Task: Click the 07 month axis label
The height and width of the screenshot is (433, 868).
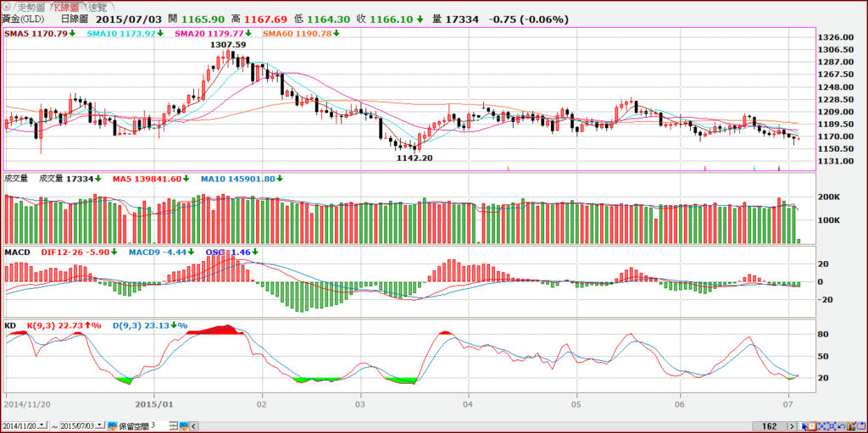Action: coord(789,403)
